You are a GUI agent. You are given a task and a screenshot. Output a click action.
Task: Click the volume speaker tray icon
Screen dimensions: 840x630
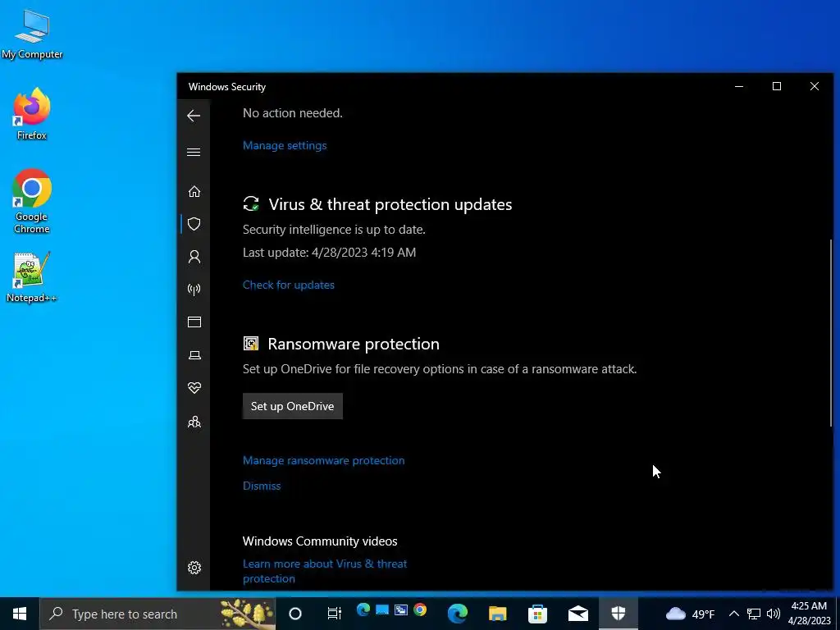click(773, 614)
